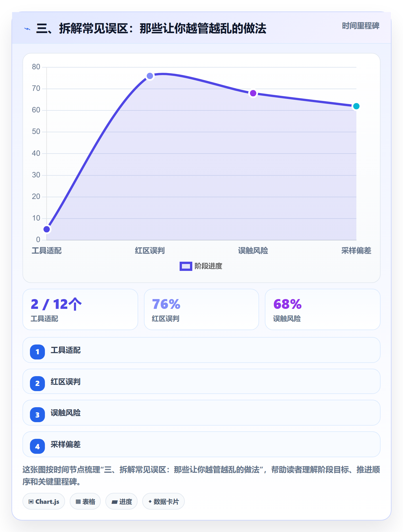Open the 红区误判 list row text
Image resolution: width=403 pixels, height=532 pixels.
[66, 382]
